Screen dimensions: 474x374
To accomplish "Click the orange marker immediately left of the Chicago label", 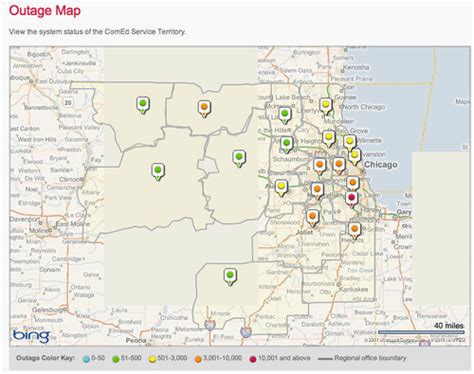I will [x=339, y=166].
